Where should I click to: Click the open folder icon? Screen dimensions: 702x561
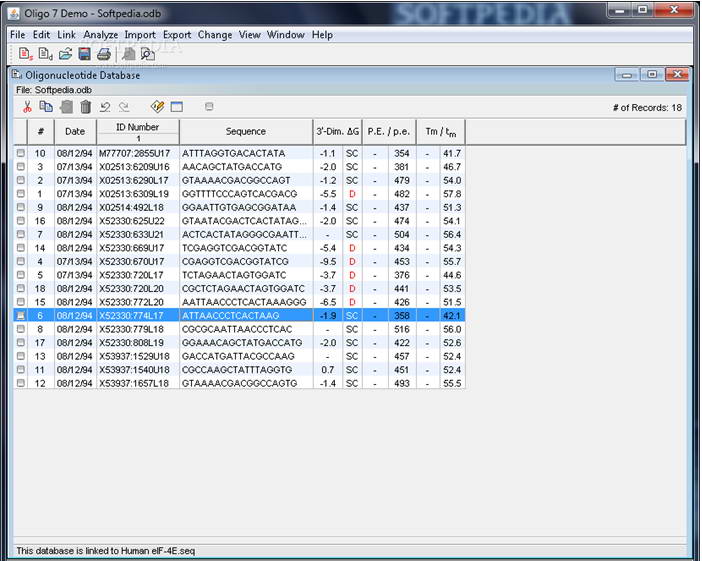pos(65,54)
